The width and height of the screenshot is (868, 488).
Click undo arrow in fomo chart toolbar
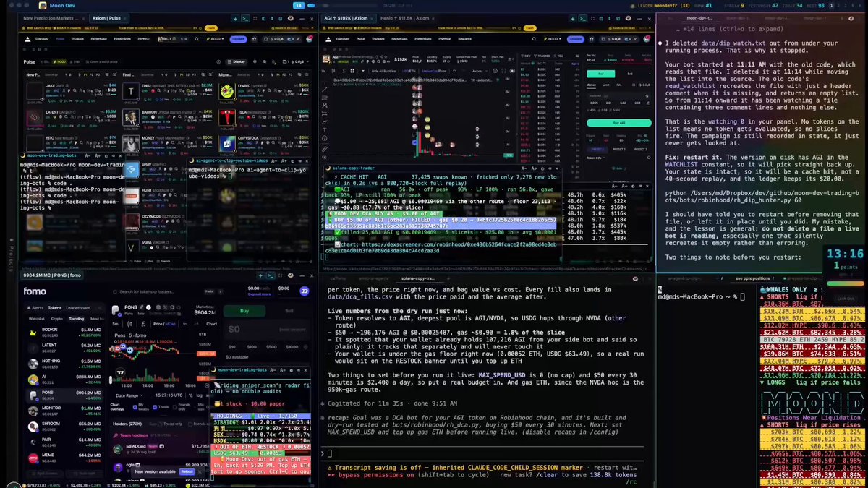(x=185, y=324)
